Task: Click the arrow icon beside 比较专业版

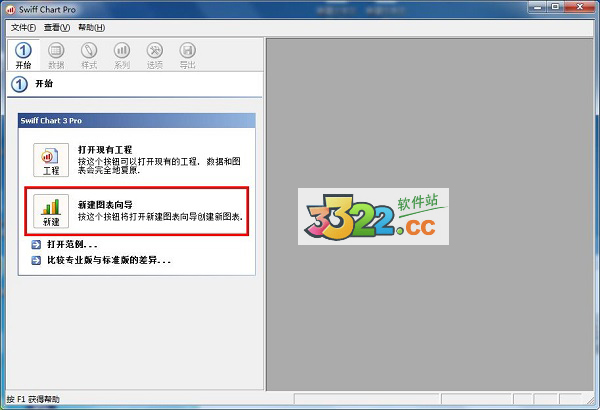Action: (36, 261)
